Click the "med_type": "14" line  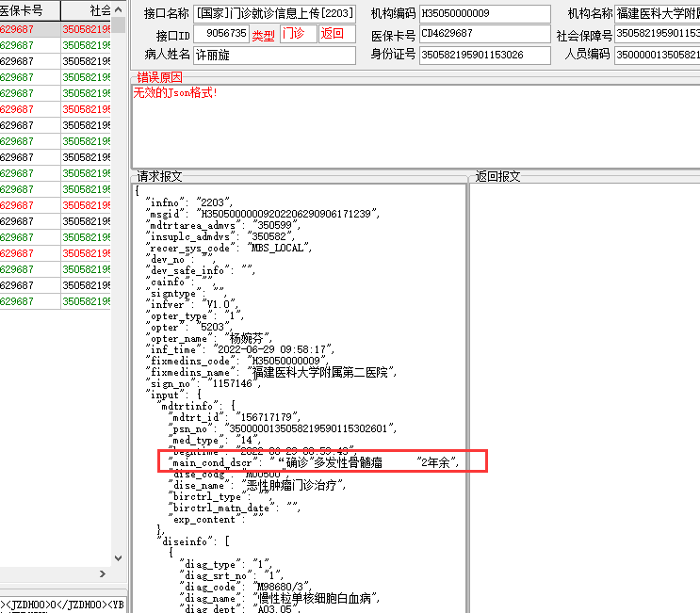(214, 441)
